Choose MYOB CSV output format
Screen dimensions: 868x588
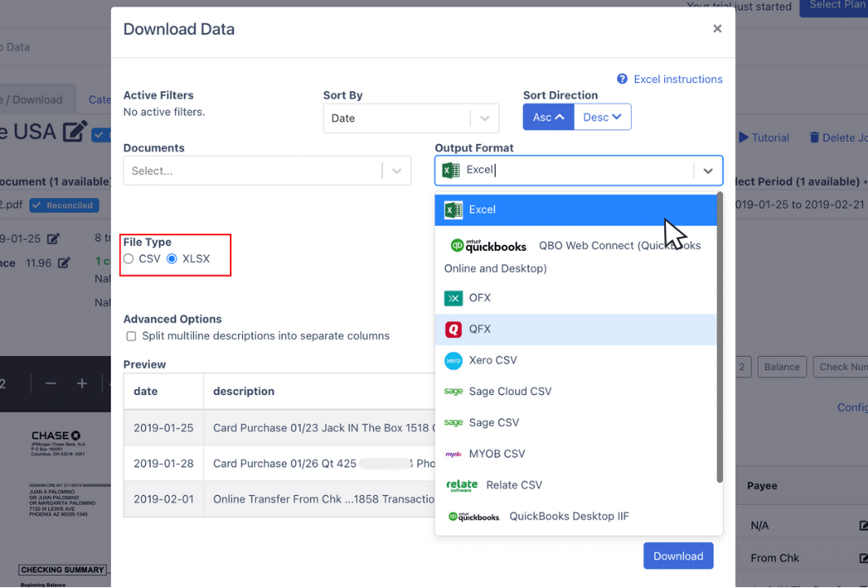point(575,454)
